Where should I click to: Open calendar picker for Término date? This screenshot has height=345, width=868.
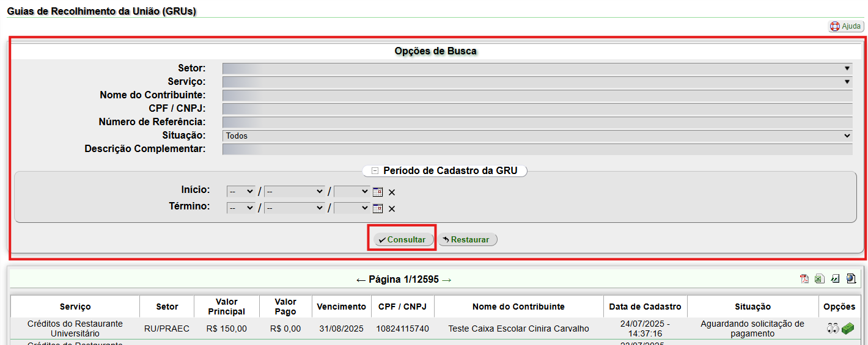tap(378, 208)
